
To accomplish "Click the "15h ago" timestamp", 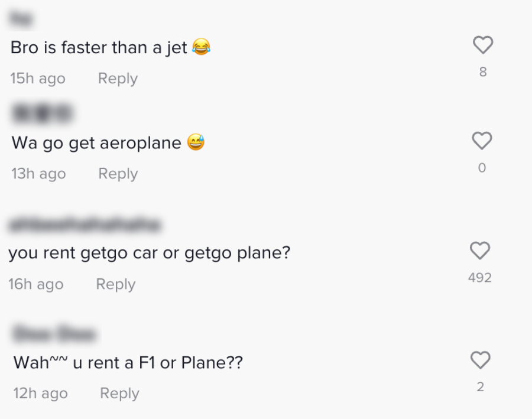I will 38,79.
